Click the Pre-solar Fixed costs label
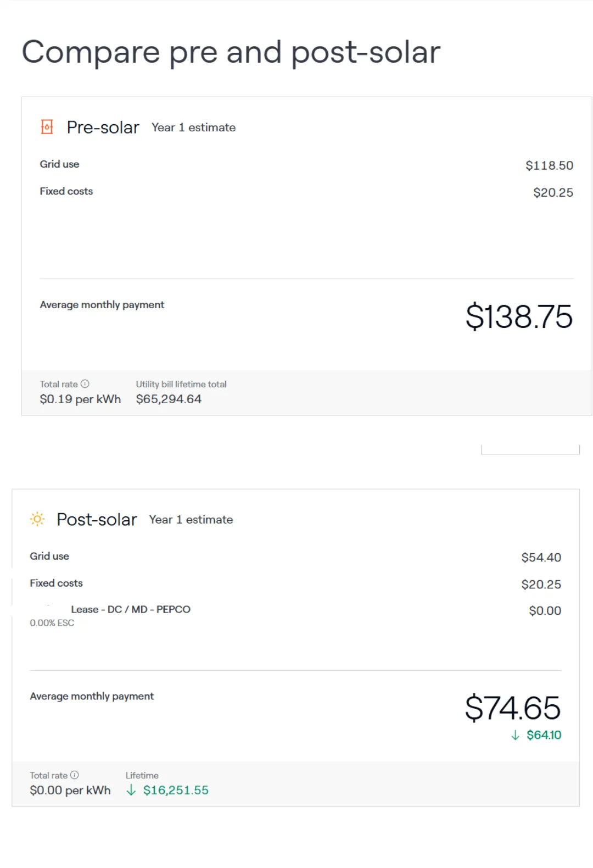This screenshot has width=593, height=868. tap(66, 191)
